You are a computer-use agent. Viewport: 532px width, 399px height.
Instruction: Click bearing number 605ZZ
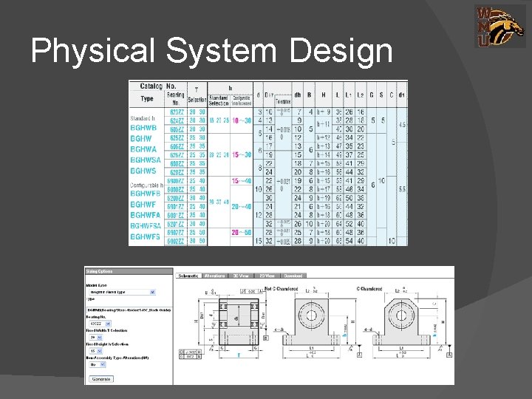click(x=177, y=129)
